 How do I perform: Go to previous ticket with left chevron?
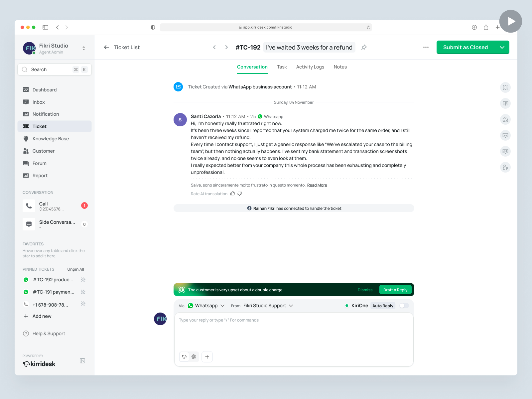(x=214, y=47)
